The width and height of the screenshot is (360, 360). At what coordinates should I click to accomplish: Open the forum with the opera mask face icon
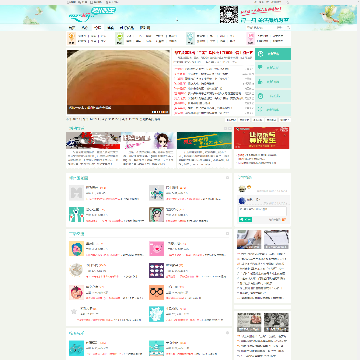pyautogui.click(x=156, y=215)
